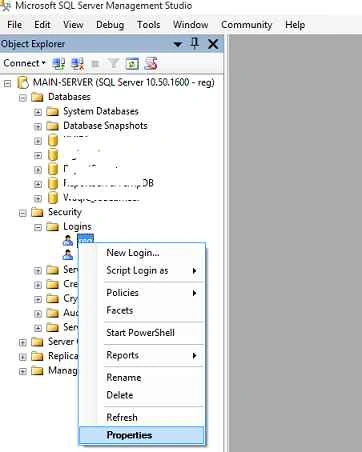Open the File menu
This screenshot has height=452, width=362.
[15, 25]
